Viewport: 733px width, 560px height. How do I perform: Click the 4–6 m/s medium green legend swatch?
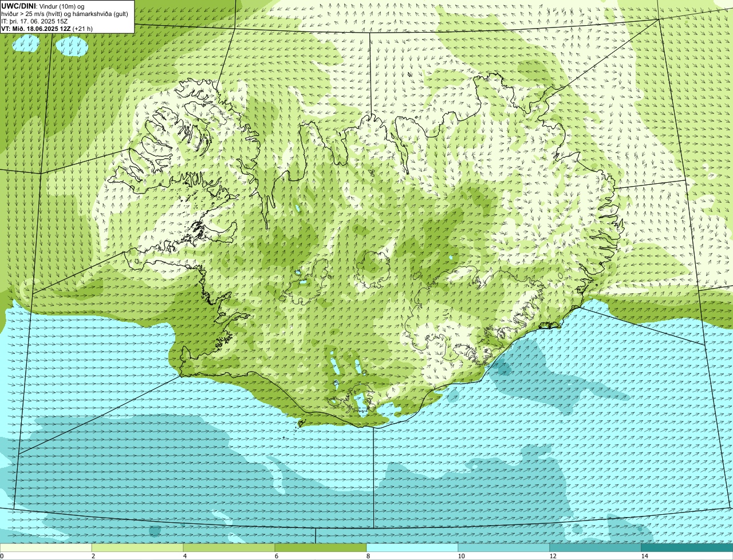click(229, 547)
